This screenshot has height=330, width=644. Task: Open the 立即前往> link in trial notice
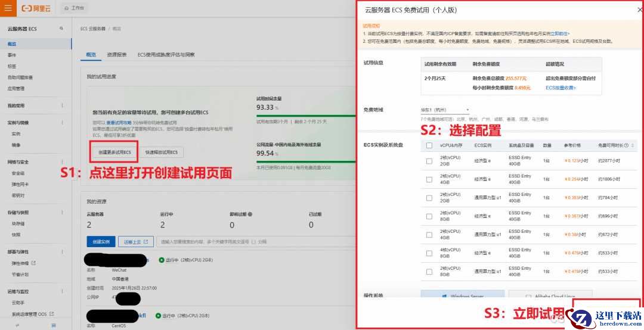click(560, 34)
